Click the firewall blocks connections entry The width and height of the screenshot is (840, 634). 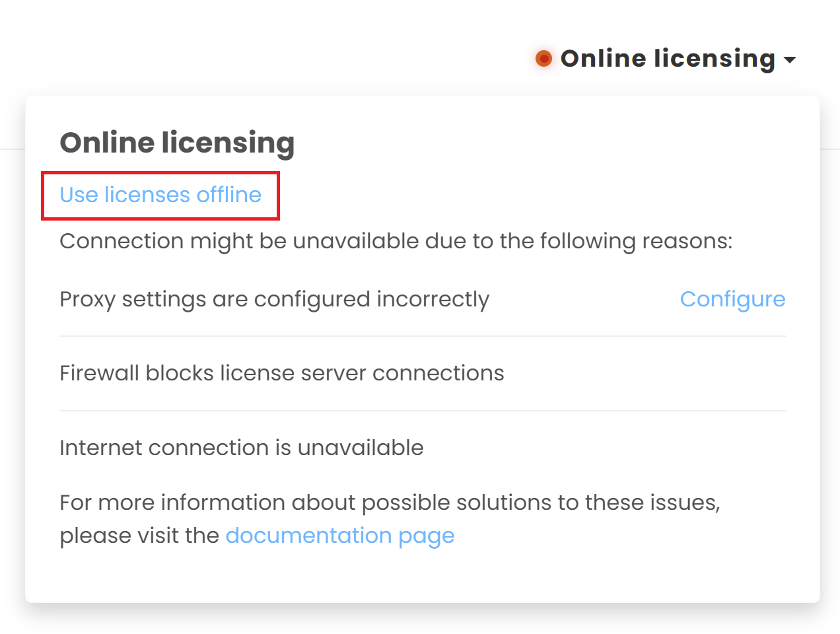[x=281, y=373]
